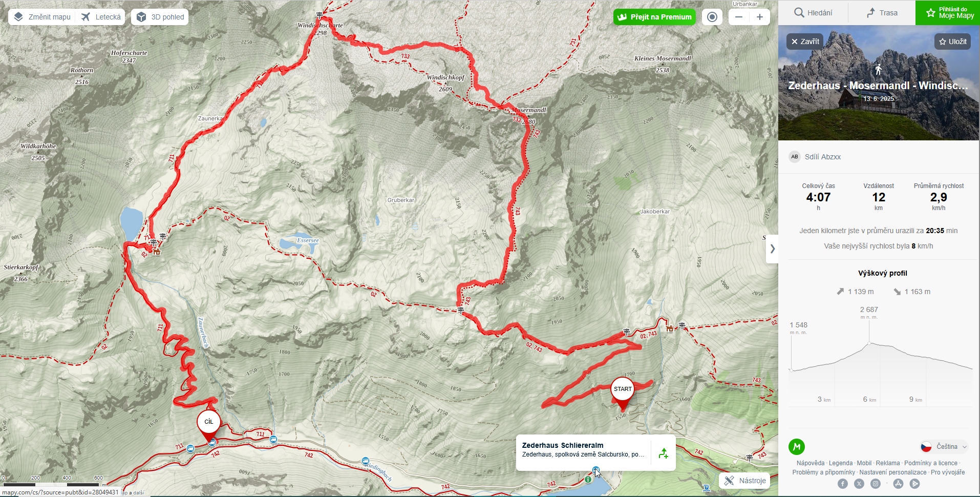Save route with Uložit star button

pyautogui.click(x=952, y=42)
